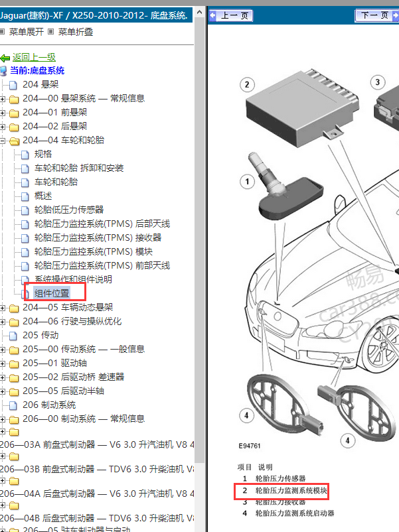
Task: Click the Jaguar XF 底盘系统 title bar
Action: coord(96,16)
